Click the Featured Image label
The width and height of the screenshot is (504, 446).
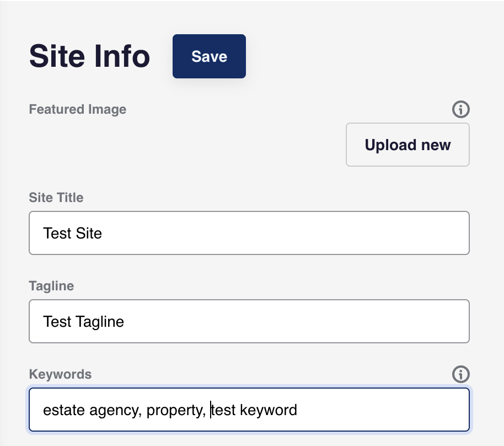[77, 109]
